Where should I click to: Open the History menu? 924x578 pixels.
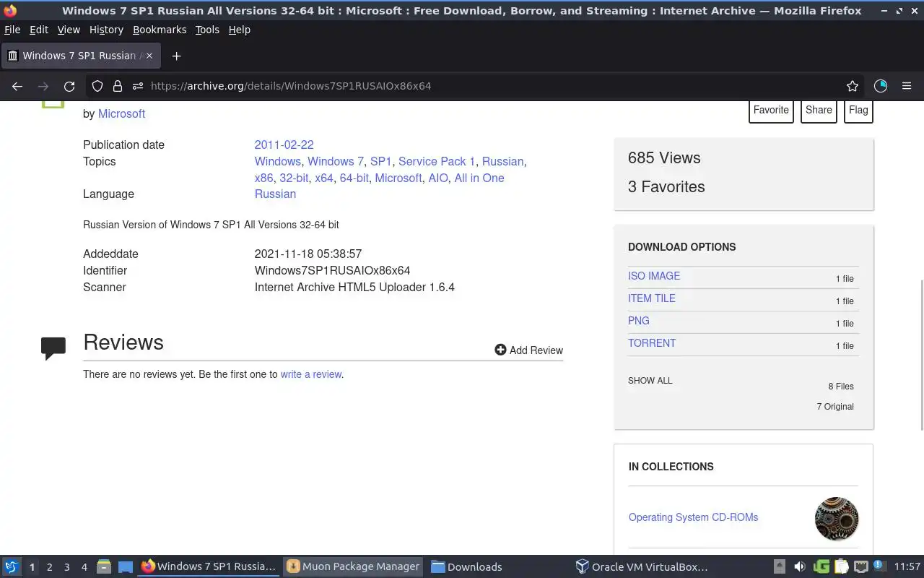coord(106,30)
